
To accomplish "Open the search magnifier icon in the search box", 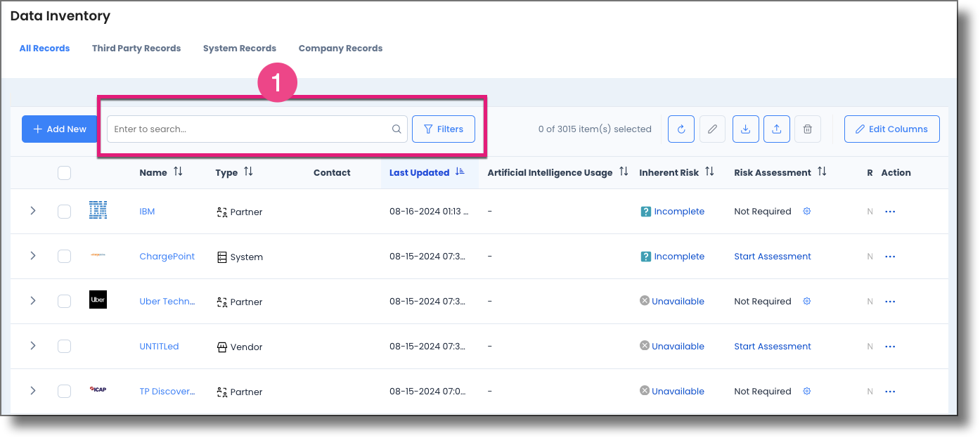I will (396, 129).
